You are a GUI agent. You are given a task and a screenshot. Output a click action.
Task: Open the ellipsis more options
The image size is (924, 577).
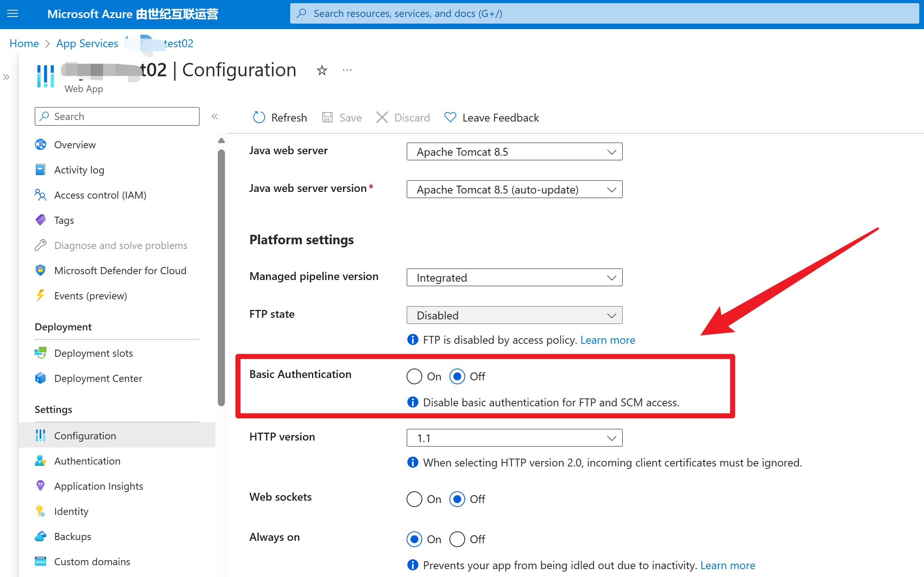[347, 70]
